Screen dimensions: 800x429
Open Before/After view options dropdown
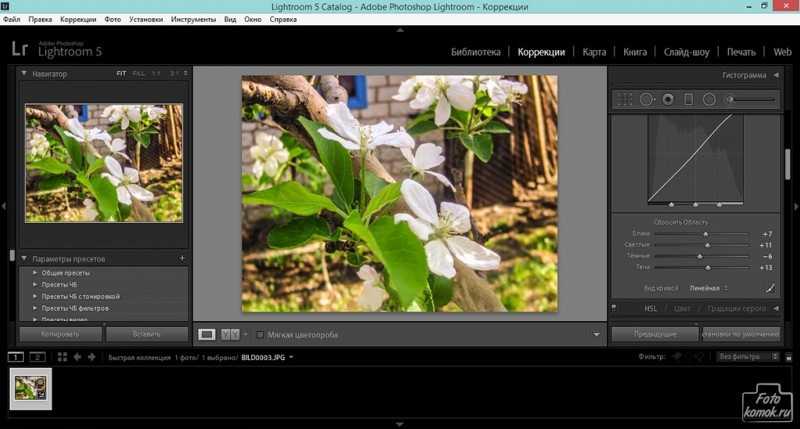[x=245, y=335]
